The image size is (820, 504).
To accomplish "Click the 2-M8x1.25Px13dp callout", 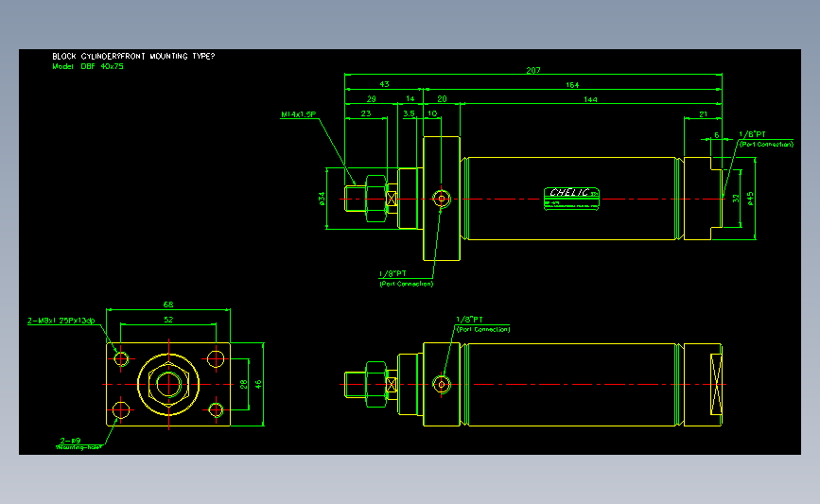I will pos(61,321).
